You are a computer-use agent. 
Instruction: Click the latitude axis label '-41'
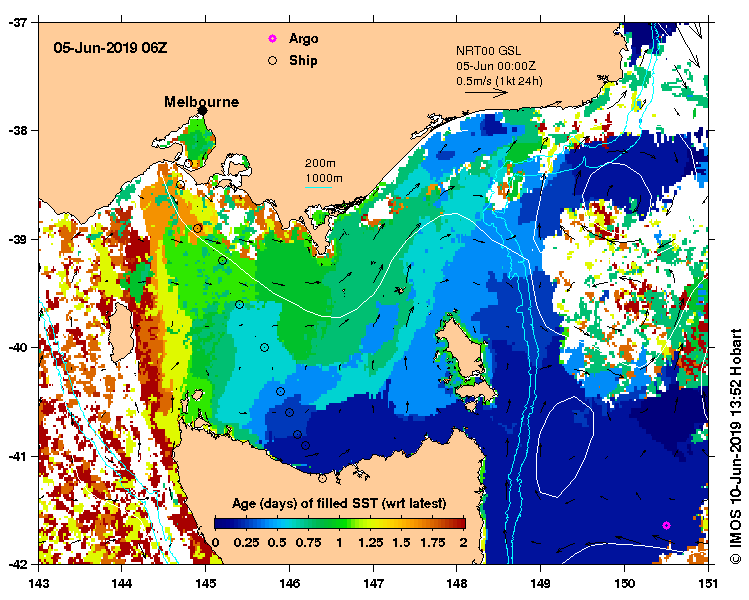tap(18, 456)
